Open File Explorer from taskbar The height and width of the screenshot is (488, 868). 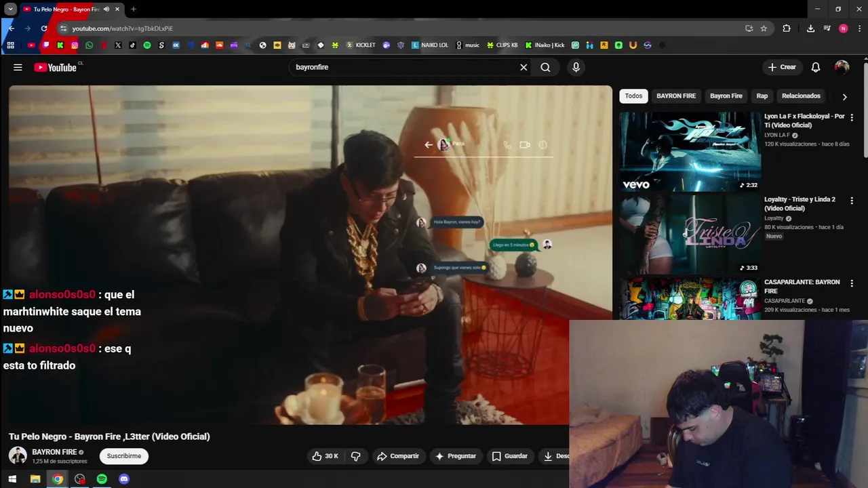(35, 479)
